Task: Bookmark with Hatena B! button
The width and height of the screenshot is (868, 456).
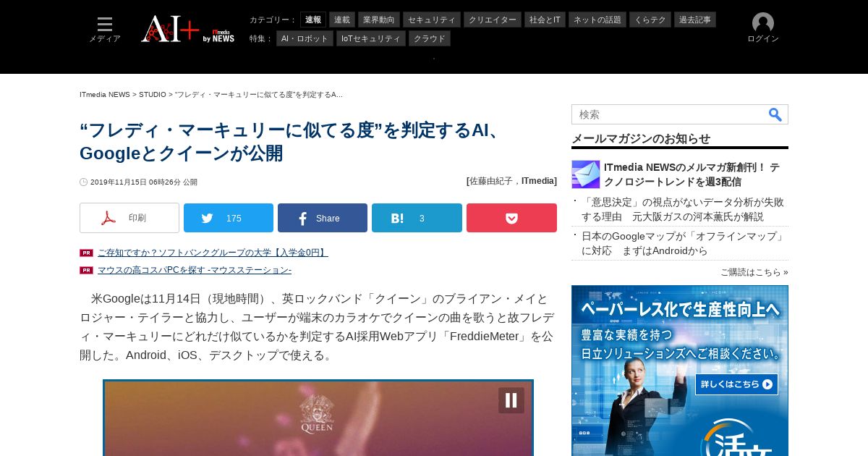Action: pyautogui.click(x=417, y=218)
